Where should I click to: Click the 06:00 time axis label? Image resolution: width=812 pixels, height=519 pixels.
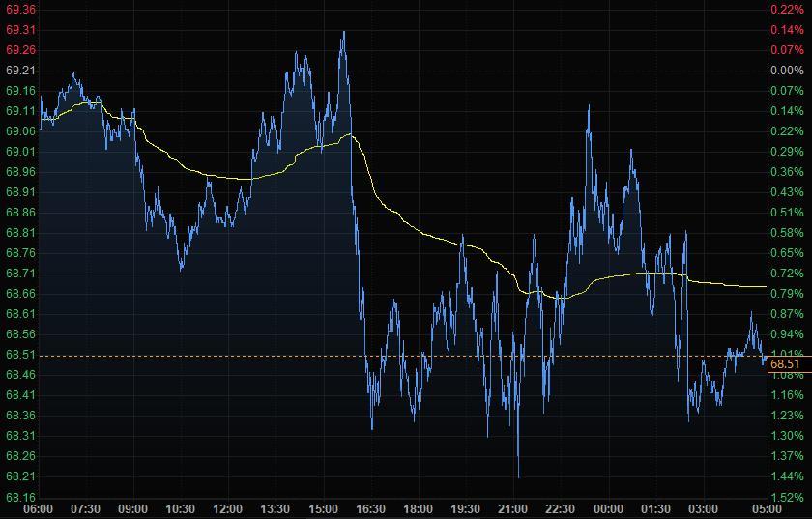pos(38,509)
